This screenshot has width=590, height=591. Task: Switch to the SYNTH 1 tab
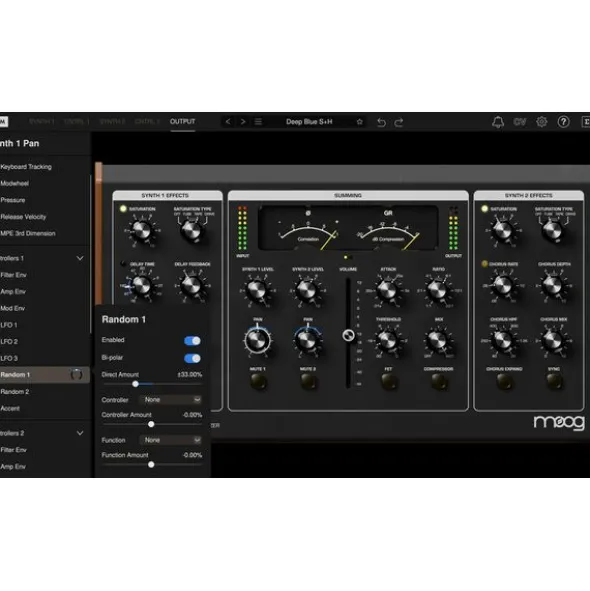coord(42,121)
